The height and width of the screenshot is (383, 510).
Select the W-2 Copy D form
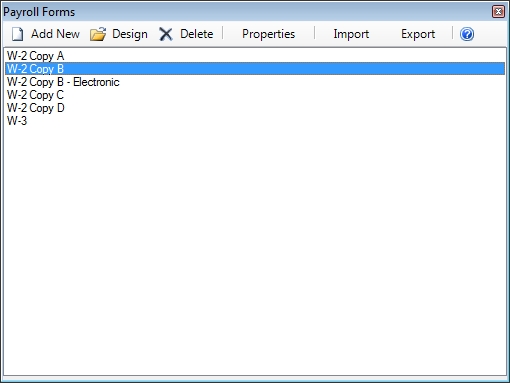click(255, 108)
